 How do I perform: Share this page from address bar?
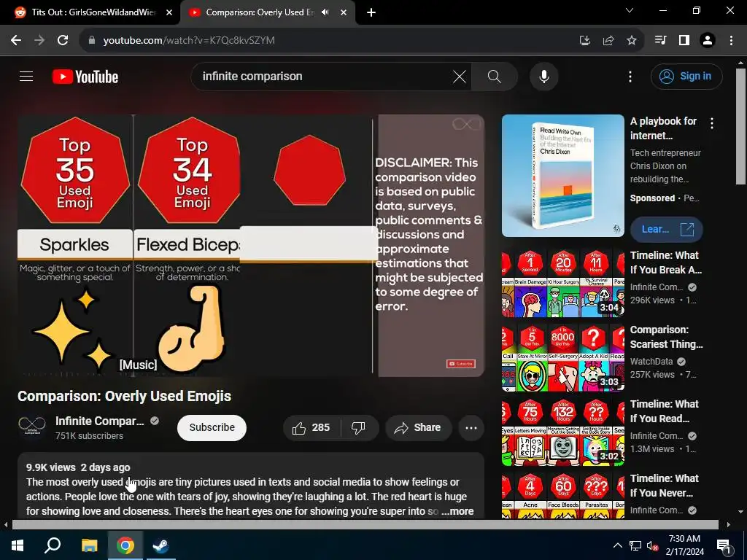pyautogui.click(x=608, y=41)
